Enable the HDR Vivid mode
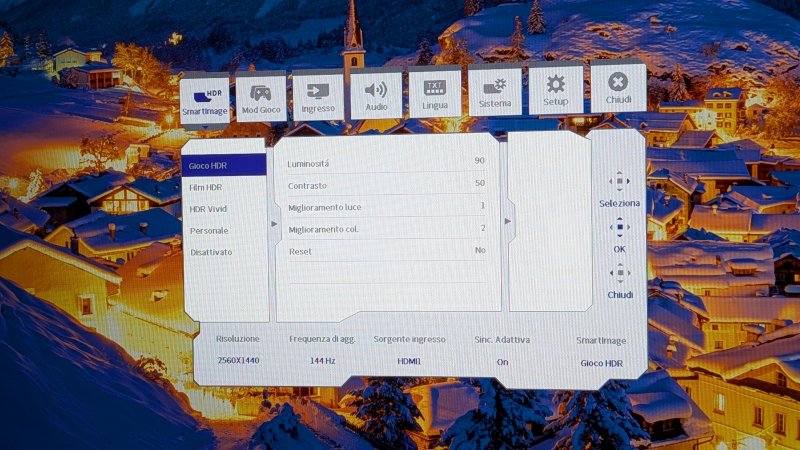Screen dimensions: 800x450 (208, 208)
